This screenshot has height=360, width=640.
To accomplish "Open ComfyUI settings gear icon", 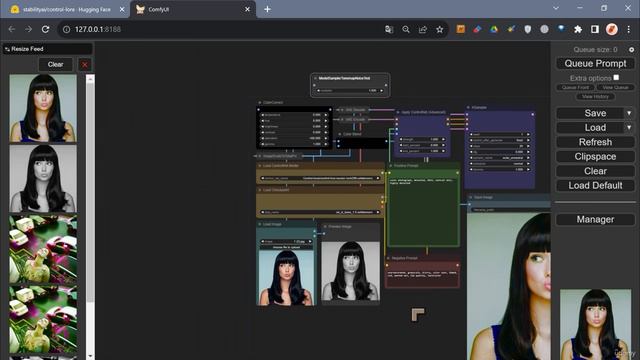I will click(631, 49).
